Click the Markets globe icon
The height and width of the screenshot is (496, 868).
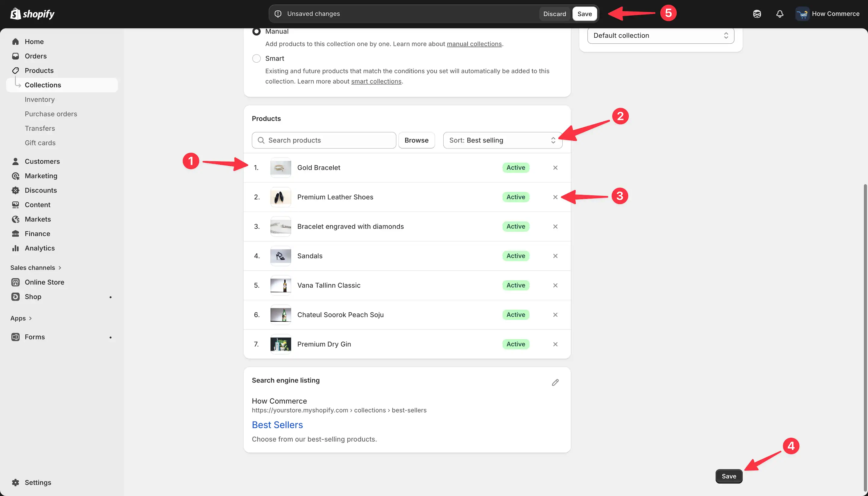point(15,219)
